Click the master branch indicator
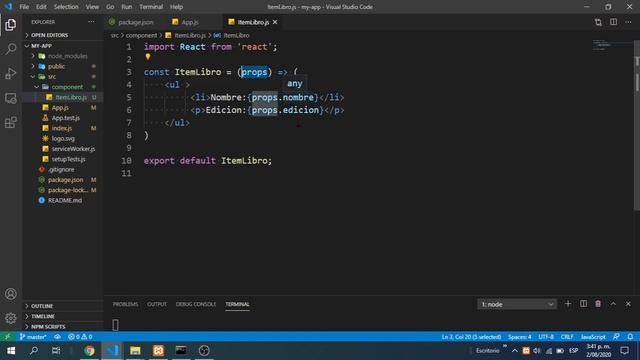The width and height of the screenshot is (640, 360). [x=33, y=337]
